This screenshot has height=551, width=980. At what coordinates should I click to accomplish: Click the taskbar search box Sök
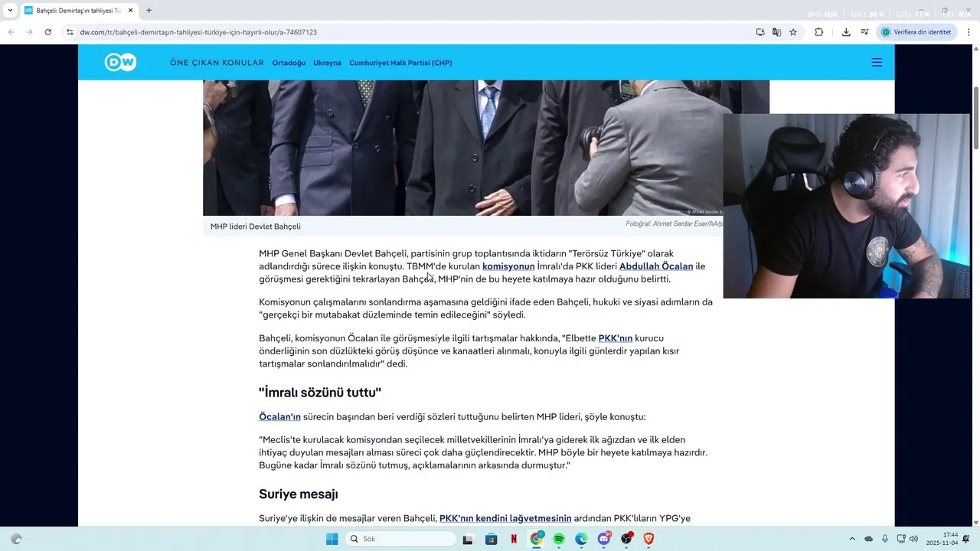click(400, 539)
